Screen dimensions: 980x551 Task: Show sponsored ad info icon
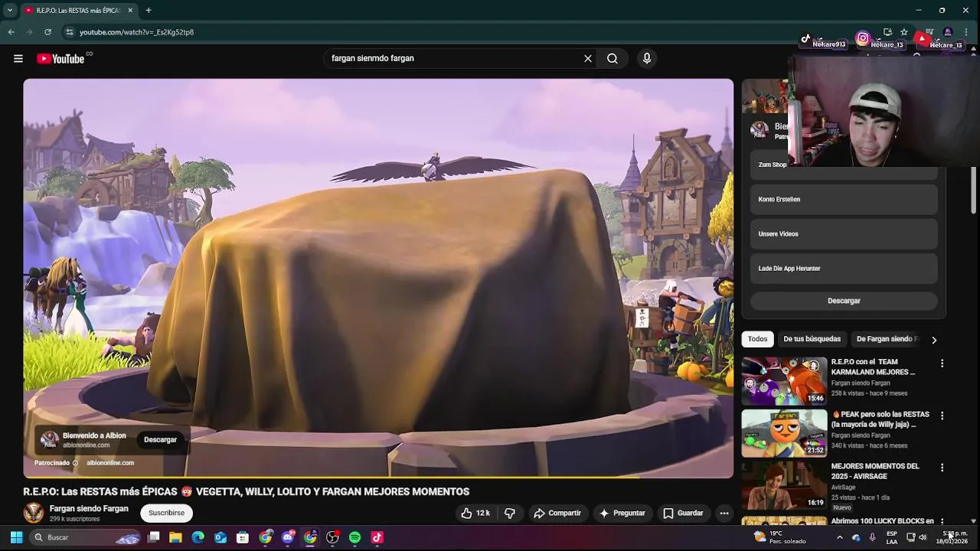(x=75, y=462)
